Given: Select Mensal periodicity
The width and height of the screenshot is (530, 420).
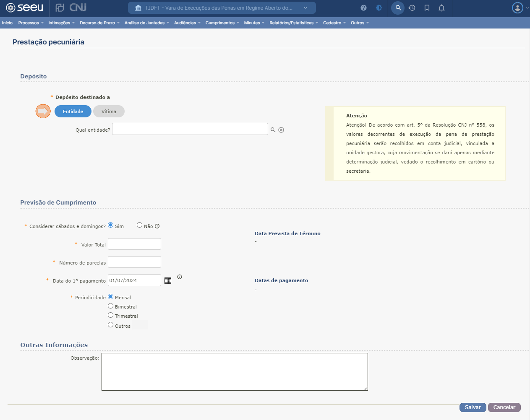Looking at the screenshot, I should pyautogui.click(x=111, y=297).
